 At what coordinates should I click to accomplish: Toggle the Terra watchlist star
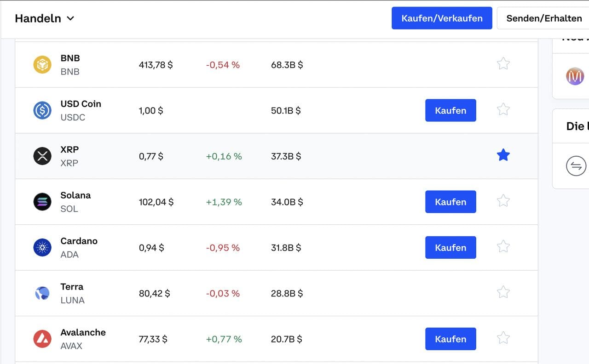click(503, 292)
